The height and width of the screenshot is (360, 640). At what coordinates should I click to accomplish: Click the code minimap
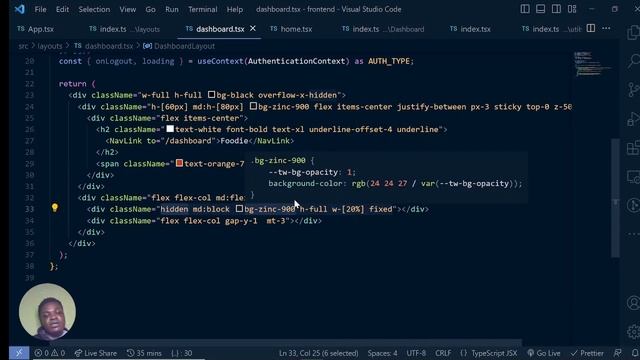click(592, 64)
